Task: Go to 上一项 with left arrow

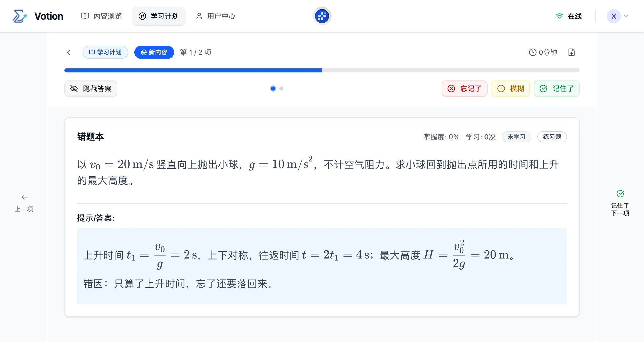Action: [x=24, y=203]
